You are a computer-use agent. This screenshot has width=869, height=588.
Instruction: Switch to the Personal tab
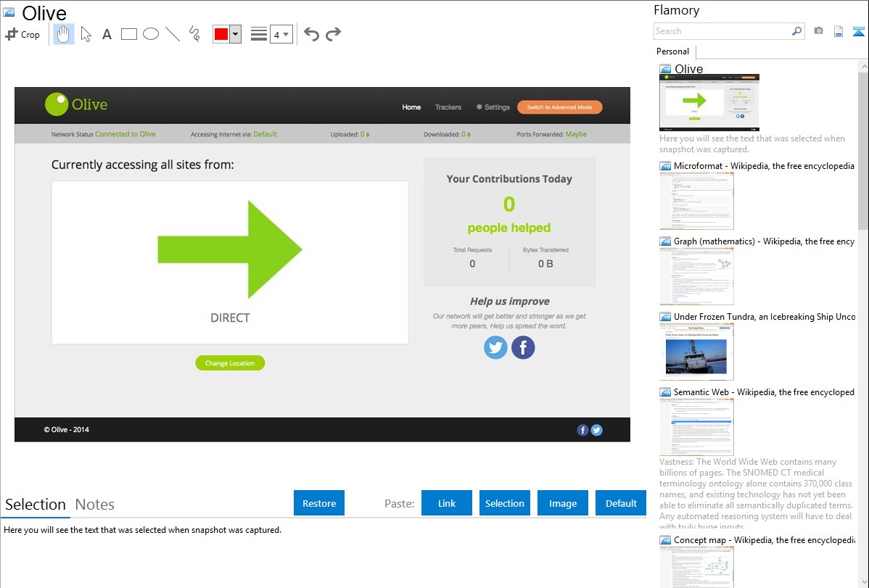coord(673,51)
